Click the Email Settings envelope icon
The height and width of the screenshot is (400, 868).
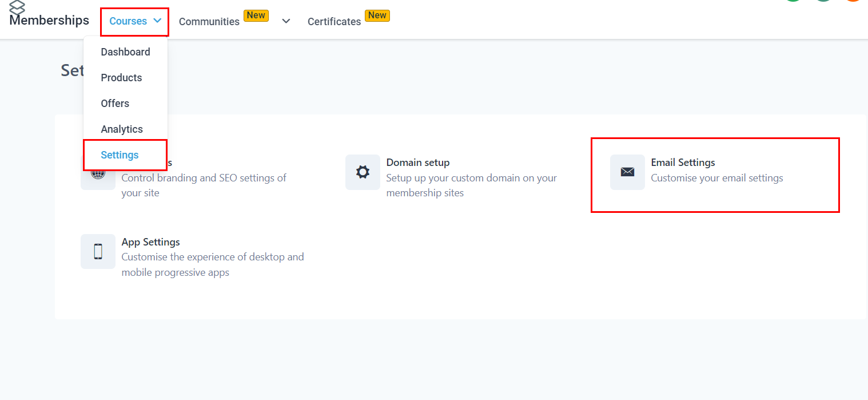627,172
